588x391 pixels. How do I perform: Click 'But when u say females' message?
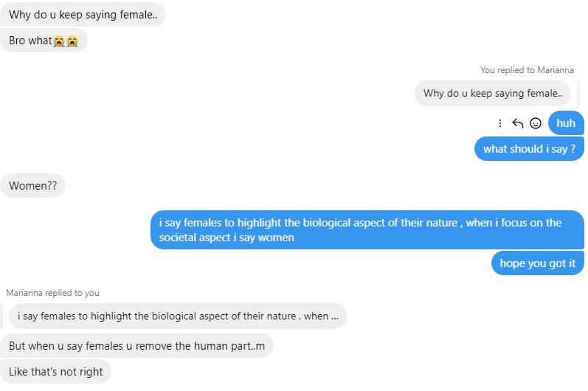pyautogui.click(x=136, y=345)
